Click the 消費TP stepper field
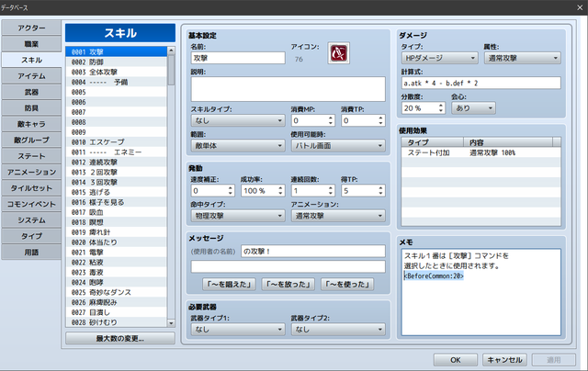Viewport: 588px width, 371px height. click(363, 120)
